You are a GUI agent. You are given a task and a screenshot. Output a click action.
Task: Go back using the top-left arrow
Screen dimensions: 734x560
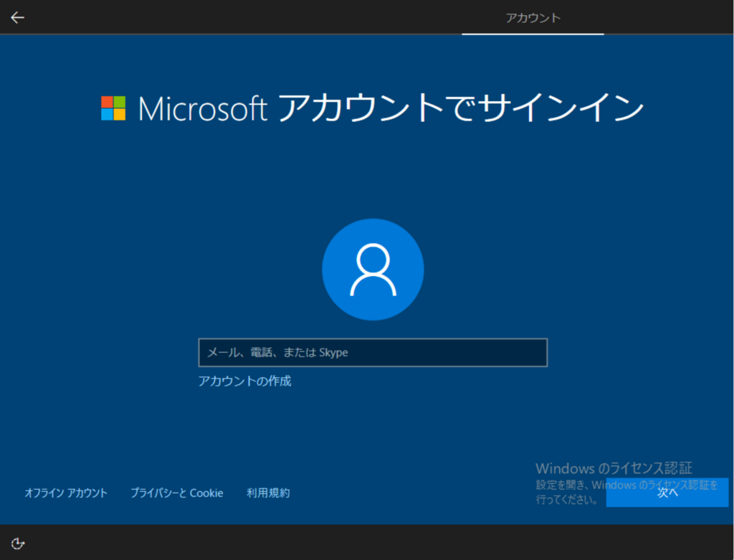pyautogui.click(x=17, y=18)
